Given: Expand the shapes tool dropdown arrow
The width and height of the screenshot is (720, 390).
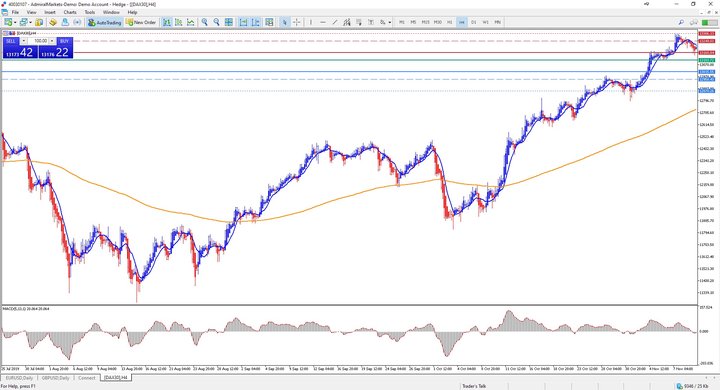Looking at the screenshot, I should [390, 22].
